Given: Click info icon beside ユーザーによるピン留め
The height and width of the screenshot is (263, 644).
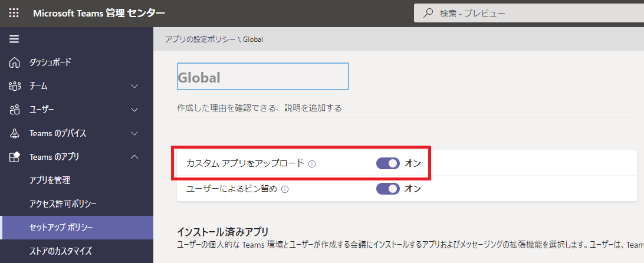Looking at the screenshot, I should [285, 189].
